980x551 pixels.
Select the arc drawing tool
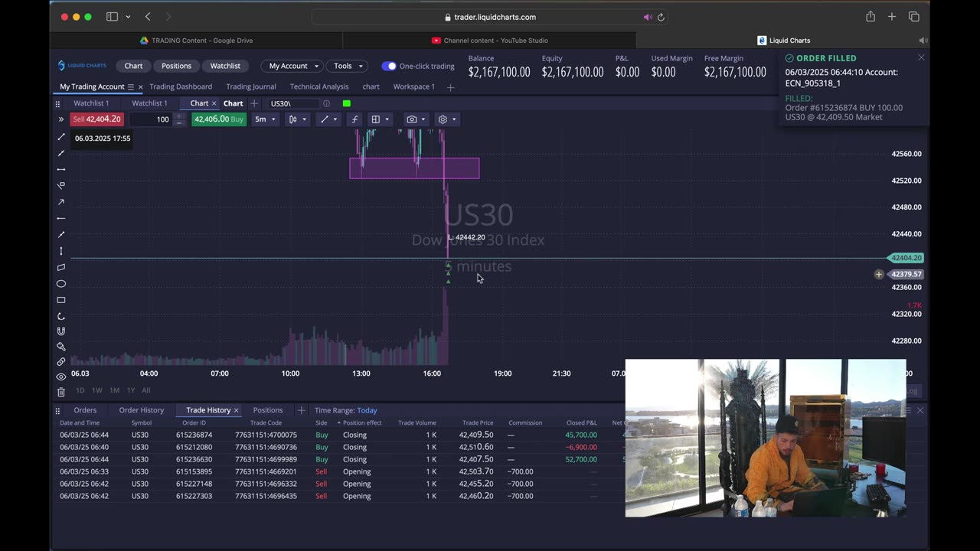tap(61, 316)
